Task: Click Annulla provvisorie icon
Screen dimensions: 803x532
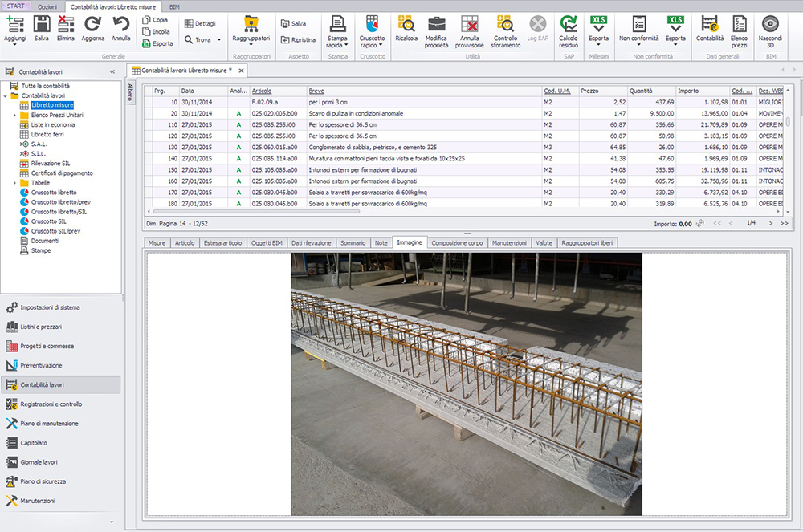Action: (x=469, y=24)
